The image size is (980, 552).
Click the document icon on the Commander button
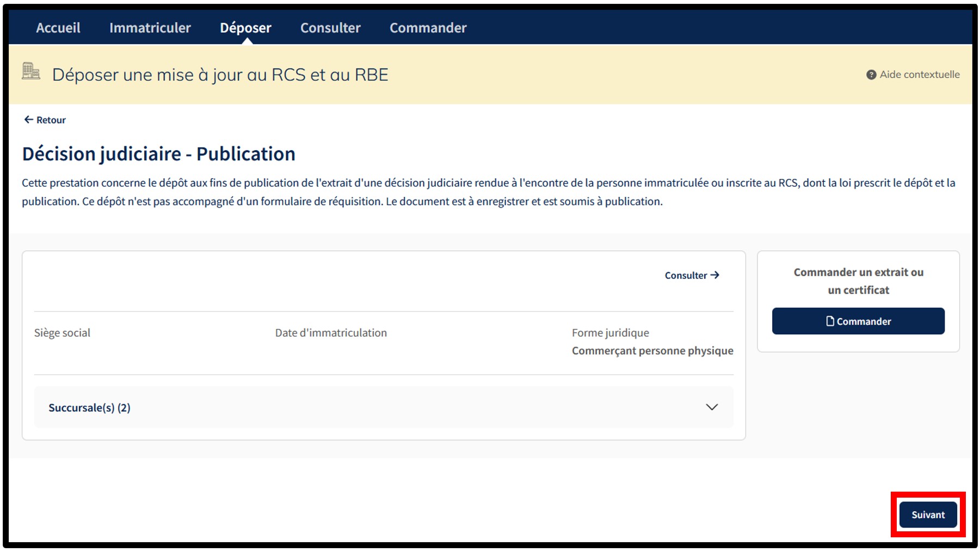click(x=830, y=321)
